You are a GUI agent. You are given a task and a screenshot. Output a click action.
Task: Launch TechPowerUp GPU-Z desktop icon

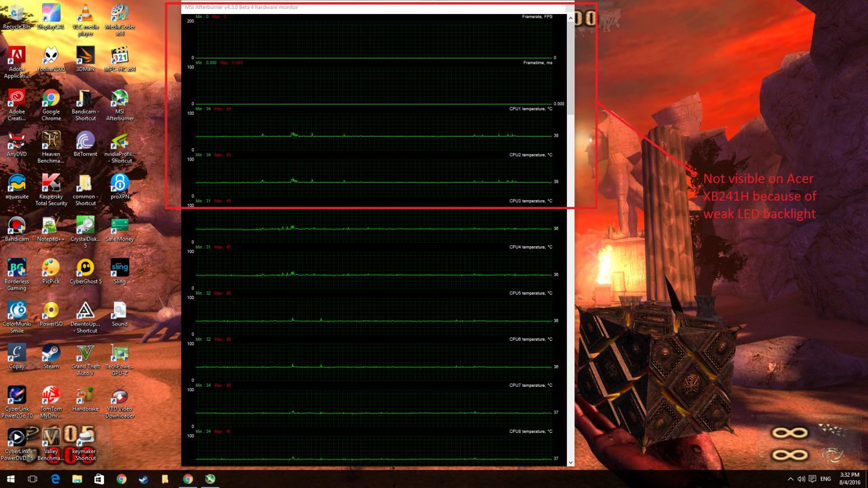pos(120,359)
